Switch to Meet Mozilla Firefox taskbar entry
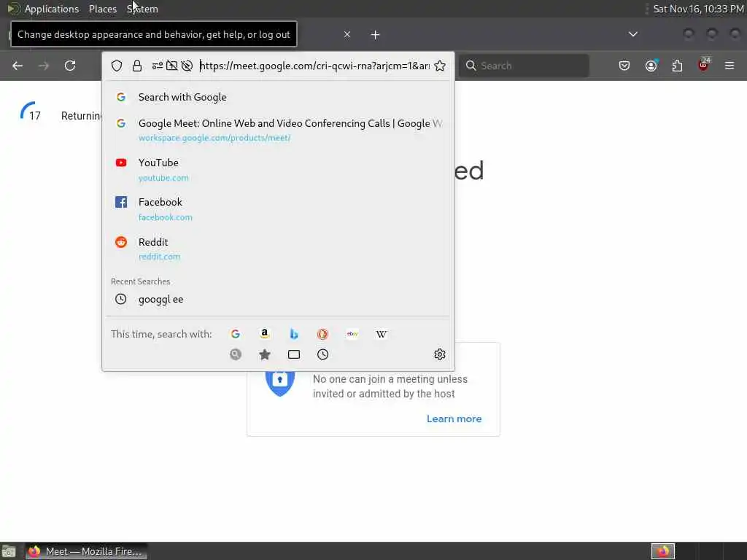The image size is (747, 560). pyautogui.click(x=86, y=551)
